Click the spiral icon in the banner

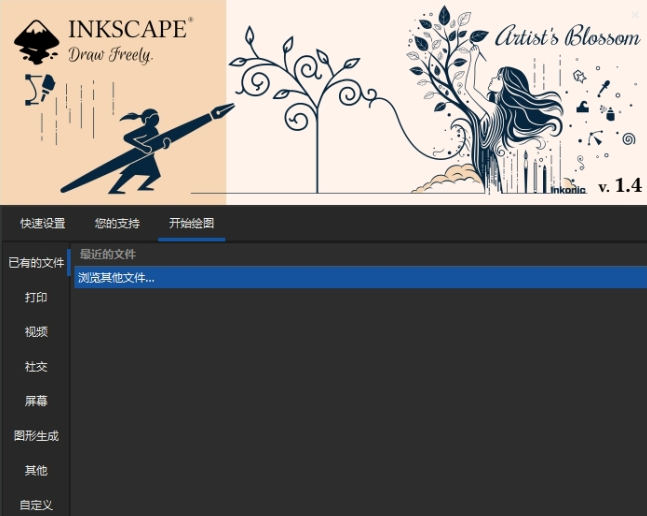pyautogui.click(x=630, y=138)
